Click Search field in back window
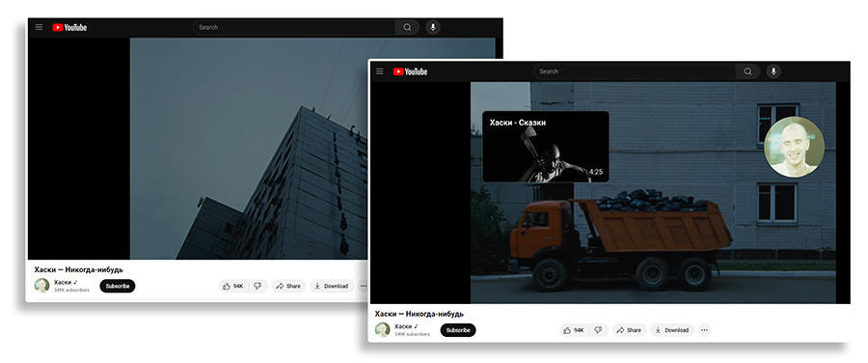The image size is (868, 363). (x=294, y=27)
